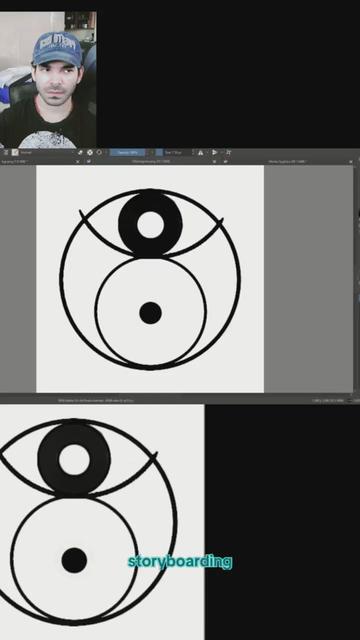Screen dimensions: 360x640
Task: Toggle vertical mirror tool
Action: coord(215,153)
